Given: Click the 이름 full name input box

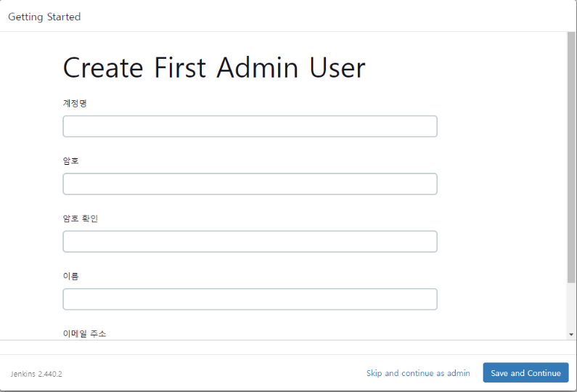Looking at the screenshot, I should [250, 299].
